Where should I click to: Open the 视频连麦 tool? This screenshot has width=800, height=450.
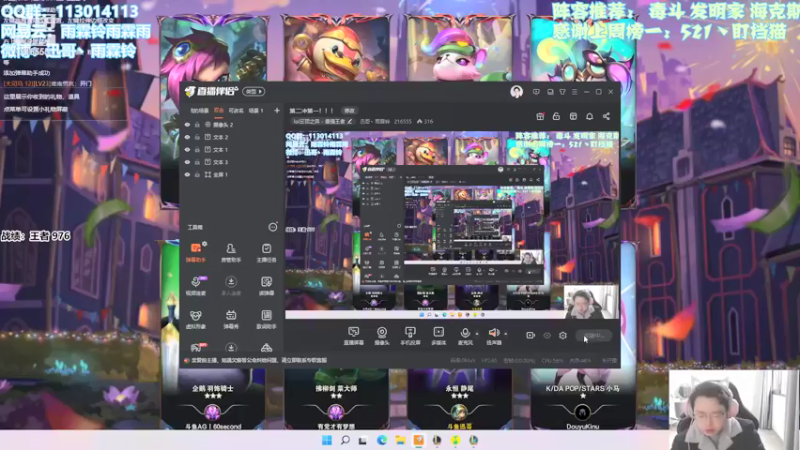pyautogui.click(x=195, y=286)
